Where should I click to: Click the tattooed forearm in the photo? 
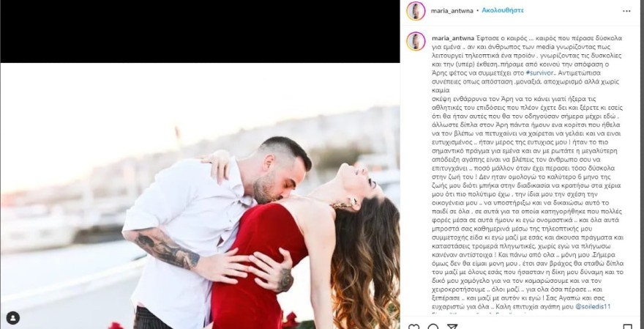[x=164, y=248]
